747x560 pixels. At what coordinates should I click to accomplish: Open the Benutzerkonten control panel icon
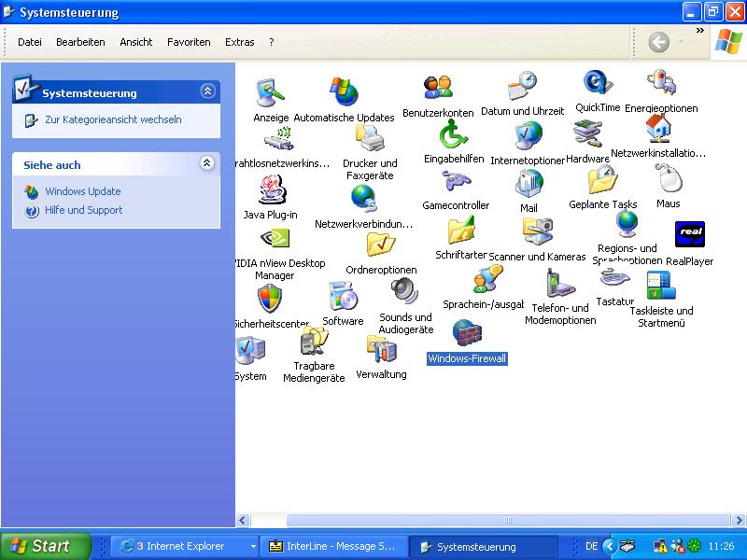tap(438, 90)
